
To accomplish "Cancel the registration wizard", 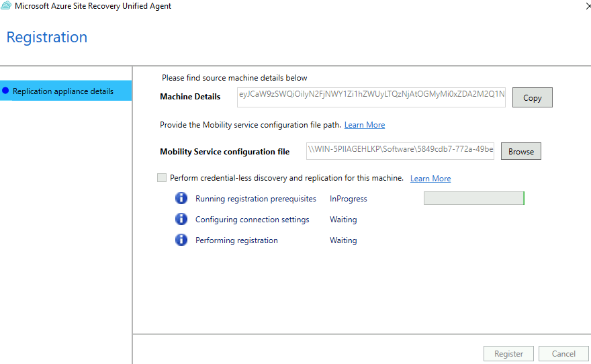I will point(563,353).
